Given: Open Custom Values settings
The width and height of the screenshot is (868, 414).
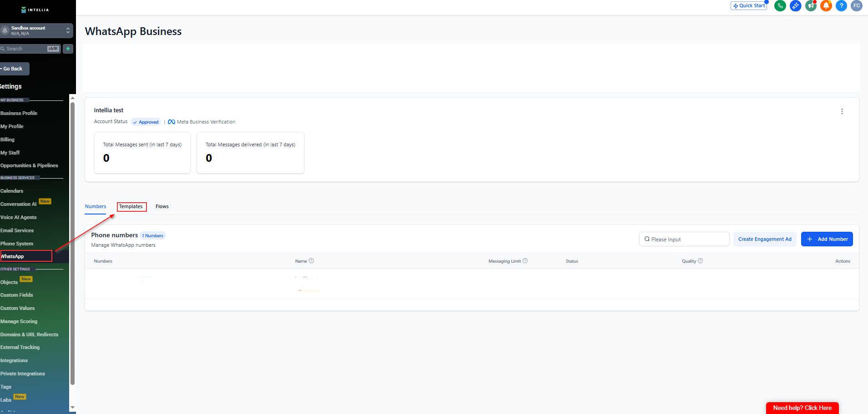Looking at the screenshot, I should click(x=18, y=308).
